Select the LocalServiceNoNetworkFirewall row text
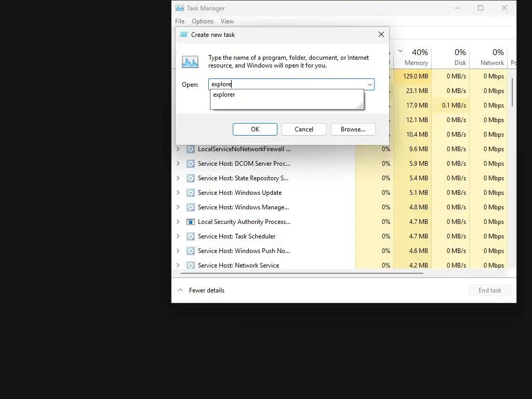Image resolution: width=532 pixels, height=399 pixels. tap(244, 149)
